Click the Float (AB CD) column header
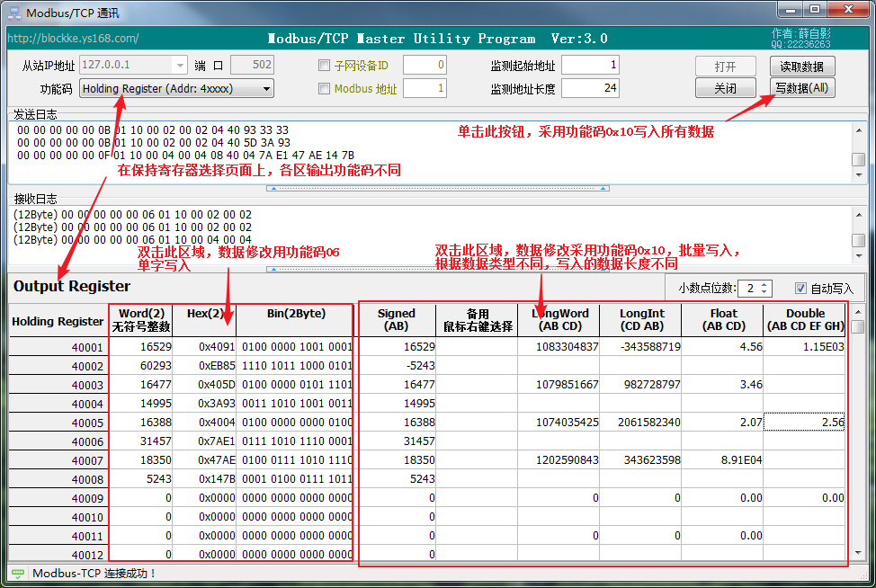876x588 pixels. (x=722, y=319)
